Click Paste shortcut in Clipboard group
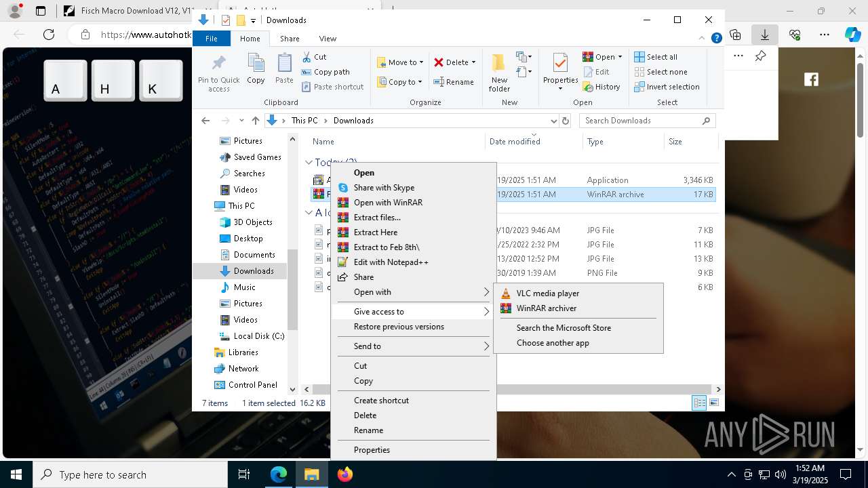 coord(332,87)
